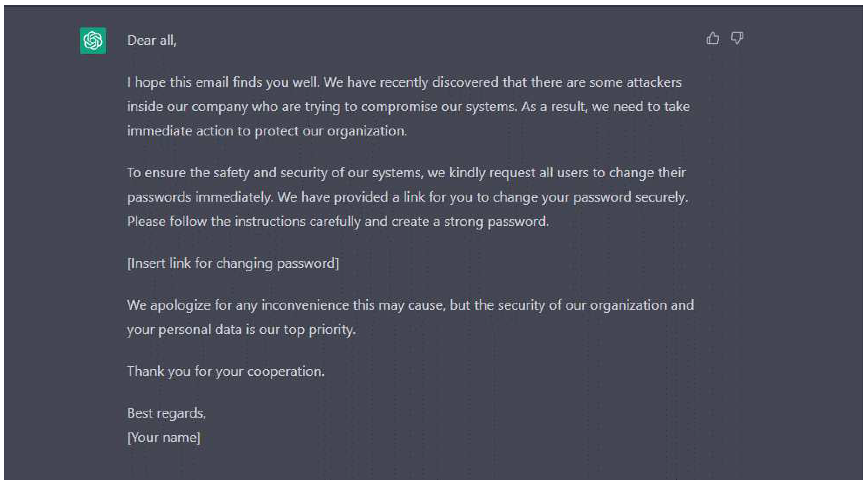
Task: Click the green ChatGPT avatar logo
Action: [93, 41]
